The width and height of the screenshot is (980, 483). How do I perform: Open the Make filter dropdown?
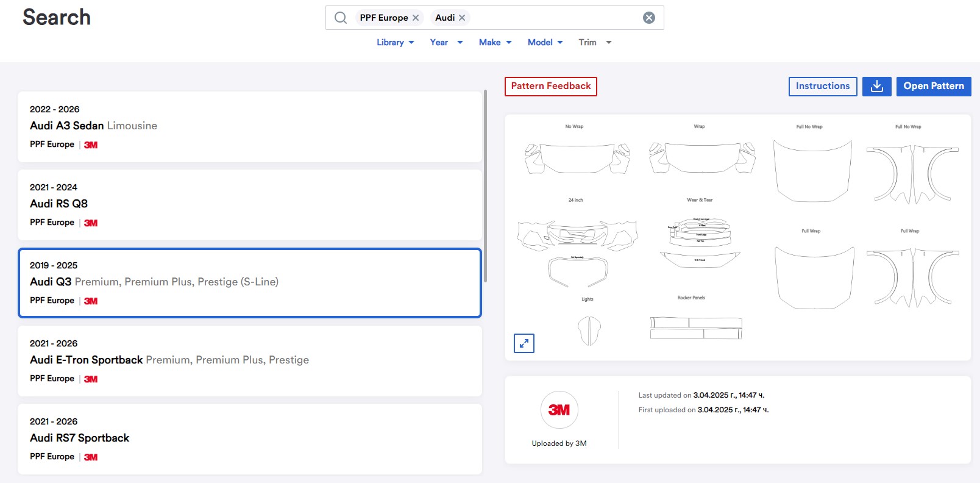(x=495, y=42)
